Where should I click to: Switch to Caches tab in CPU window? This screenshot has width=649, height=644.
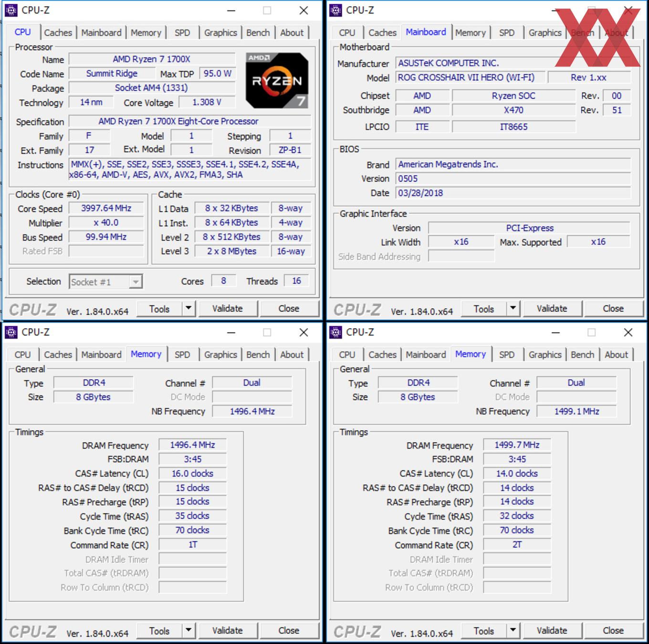pos(58,32)
